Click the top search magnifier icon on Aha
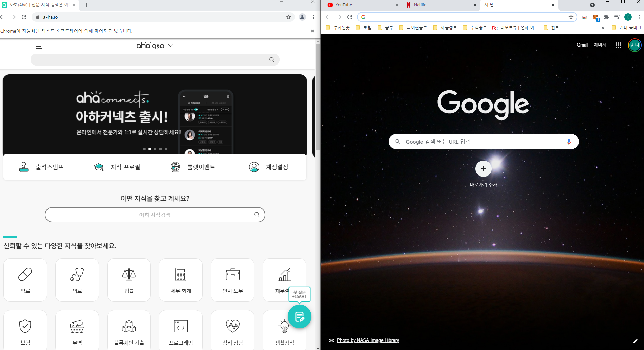644x350 pixels. [x=272, y=60]
